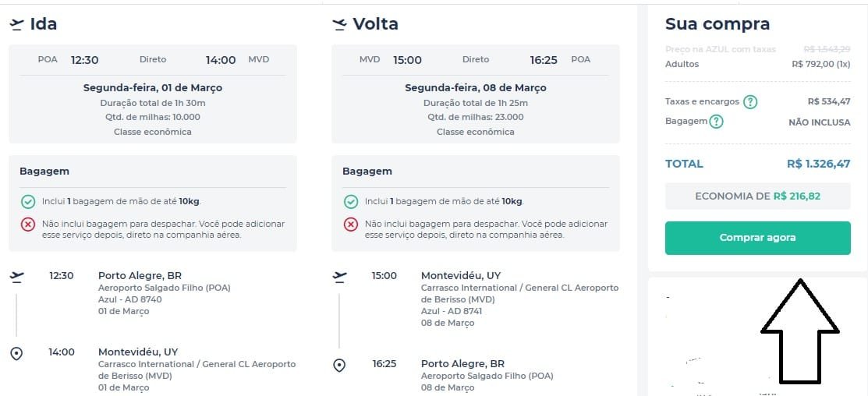Click the ECONOMIA DE R$ 216,82 banner
Image resolution: width=868 pixels, height=396 pixels.
(x=758, y=196)
